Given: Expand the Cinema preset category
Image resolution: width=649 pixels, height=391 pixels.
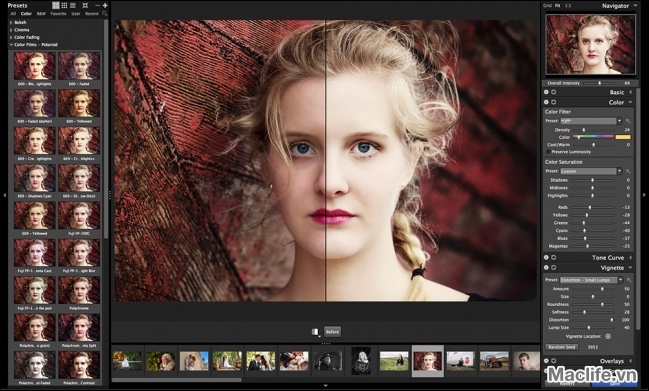Looking at the screenshot, I should [11, 30].
